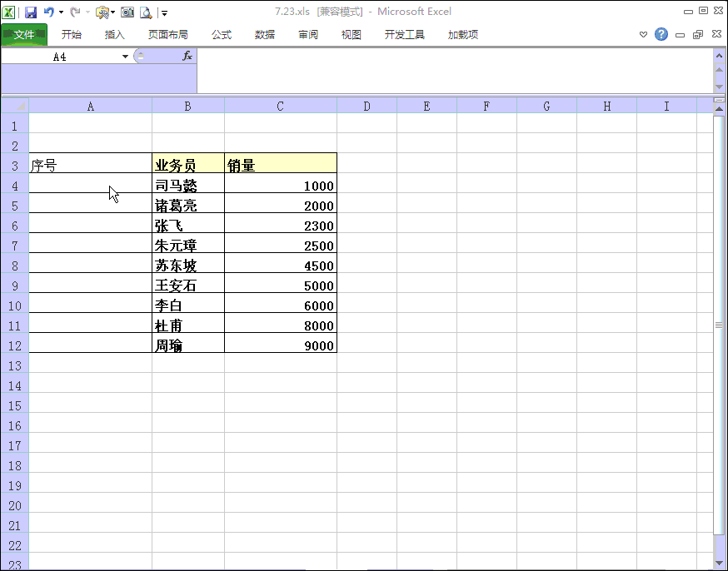This screenshot has height=571, width=728.
Task: Open the Redo history dropdown arrow
Action: coord(87,12)
